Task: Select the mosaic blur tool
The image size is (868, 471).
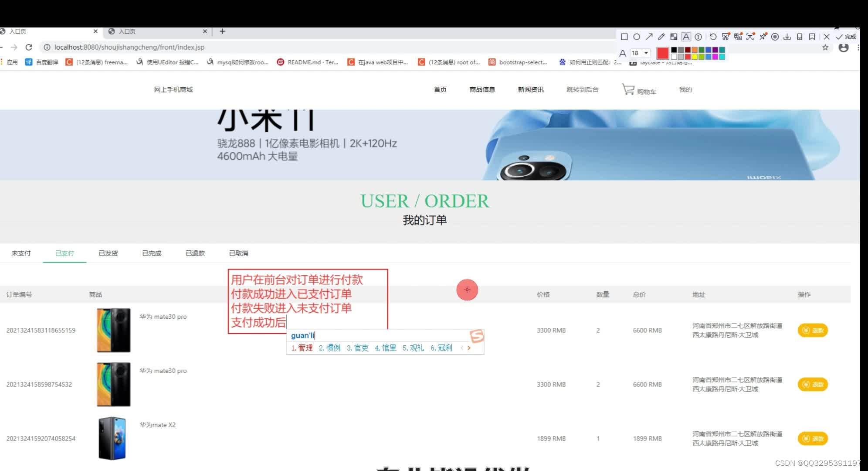Action: coord(674,37)
